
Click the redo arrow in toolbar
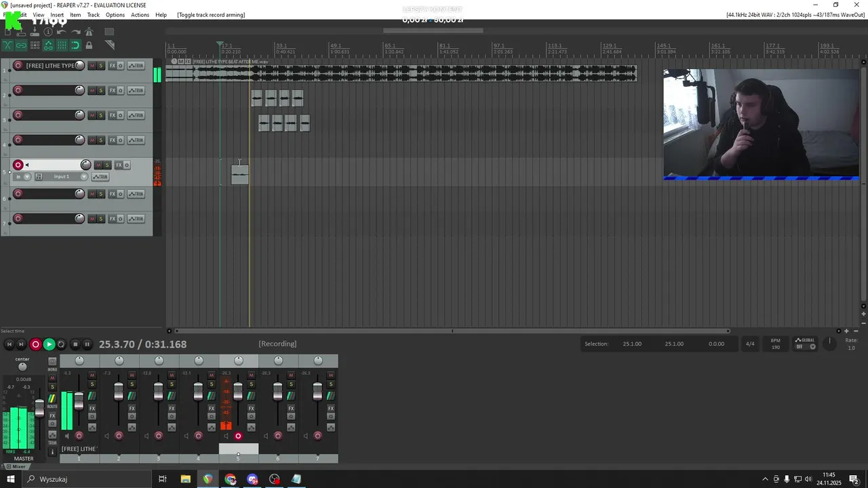(76, 32)
